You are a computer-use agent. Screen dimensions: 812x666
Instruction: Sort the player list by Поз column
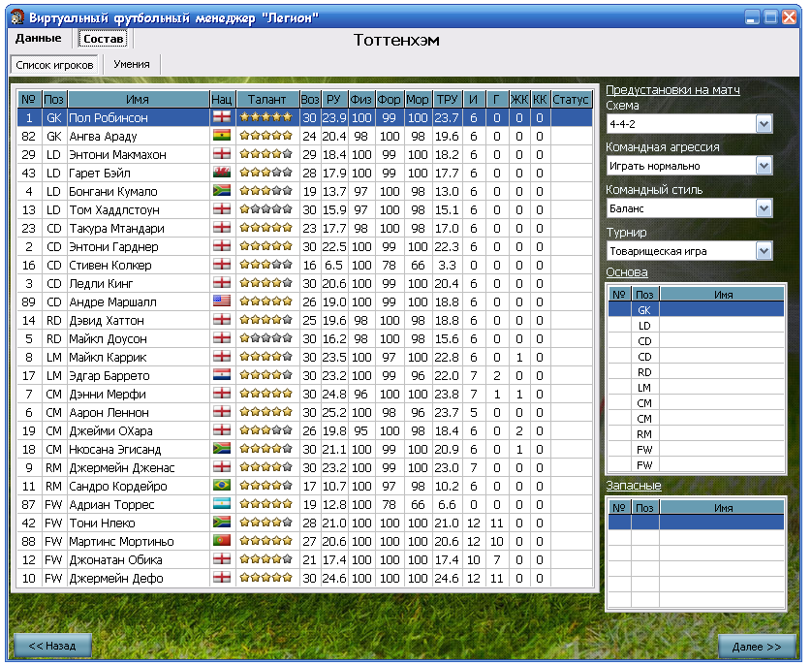pos(54,99)
